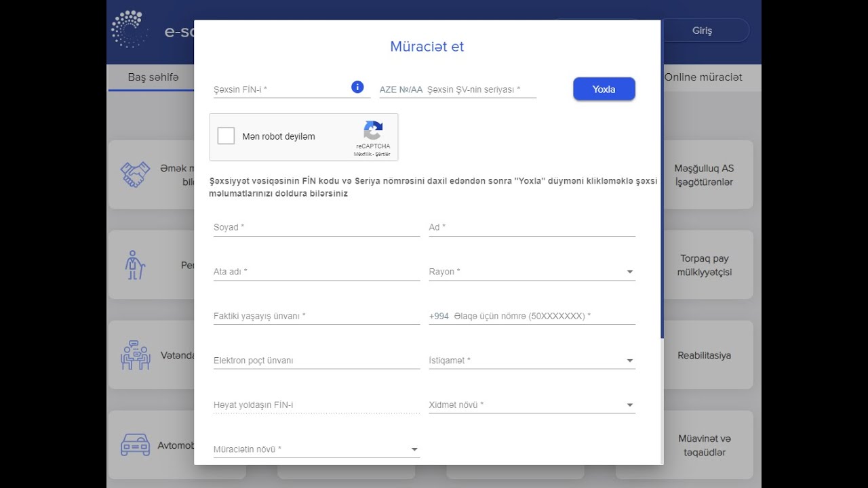This screenshot has height=488, width=868.
Task: Expand the Müraciətin növü dropdown
Action: (317, 449)
